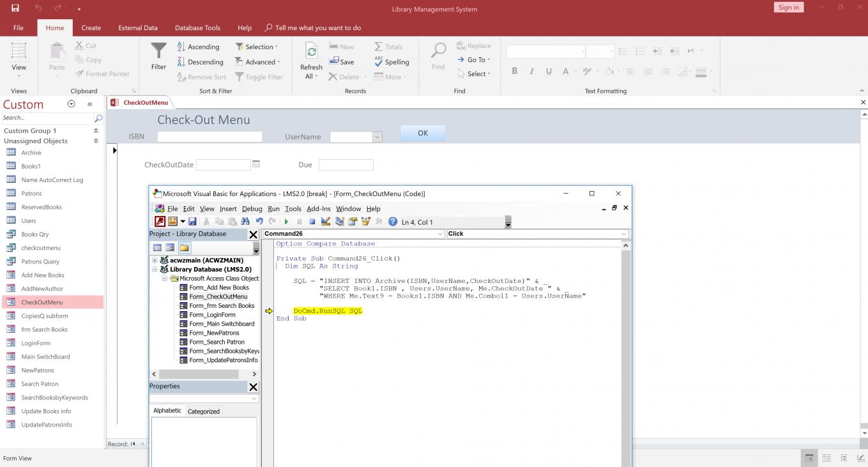Switch to the Create ribbon tab
This screenshot has height=467, width=868.
pyautogui.click(x=91, y=27)
